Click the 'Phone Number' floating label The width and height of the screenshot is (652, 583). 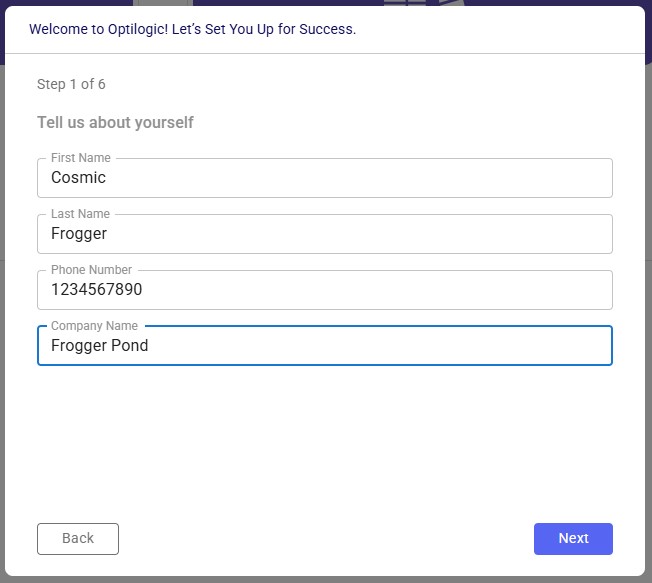coord(91,269)
